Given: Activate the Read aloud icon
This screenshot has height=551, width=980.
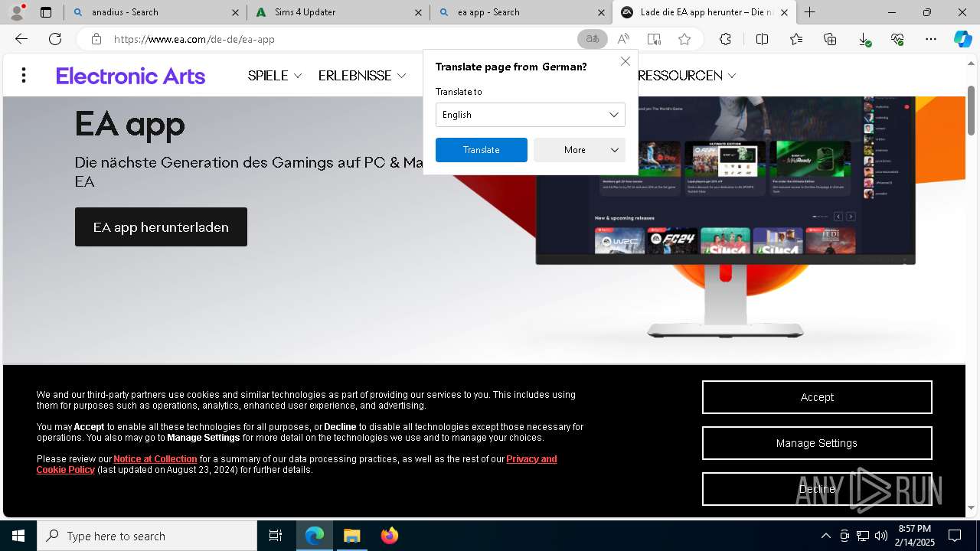Looking at the screenshot, I should click(623, 39).
